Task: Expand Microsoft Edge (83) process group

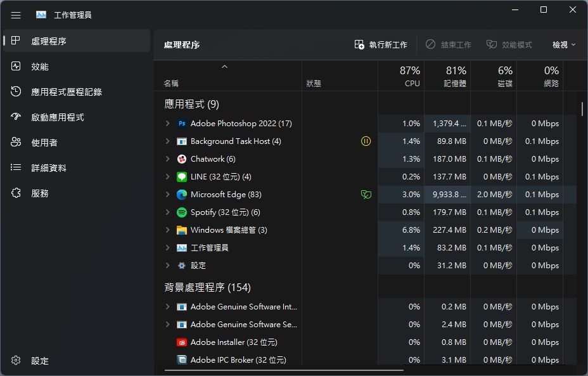Action: pos(168,195)
